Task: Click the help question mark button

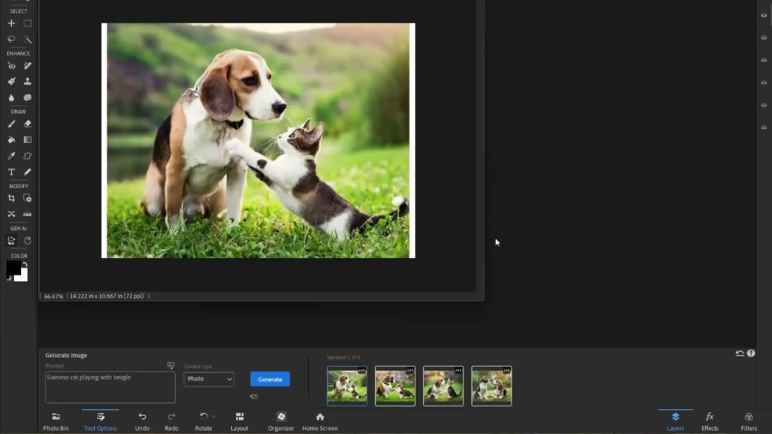Action: point(751,353)
